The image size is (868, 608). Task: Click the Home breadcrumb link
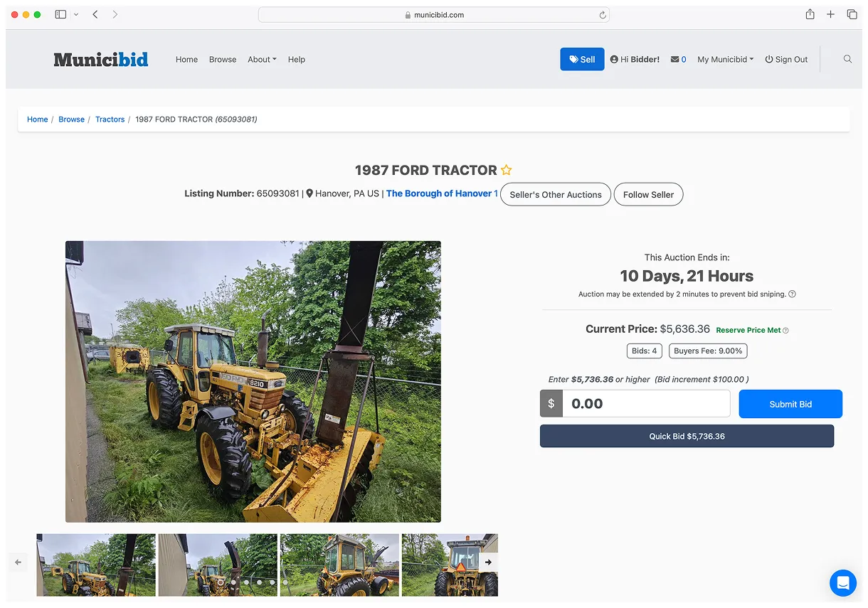point(38,119)
